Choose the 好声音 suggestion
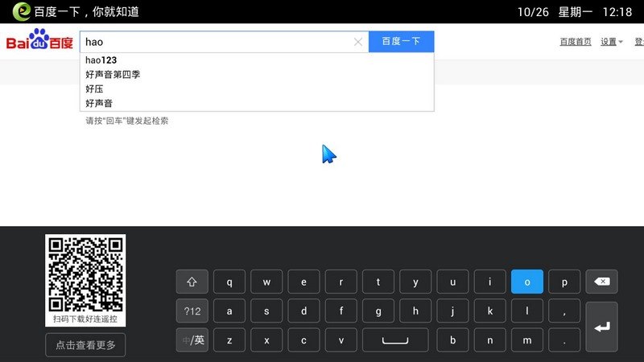Viewport: 644px width, 362px height. pos(257,103)
